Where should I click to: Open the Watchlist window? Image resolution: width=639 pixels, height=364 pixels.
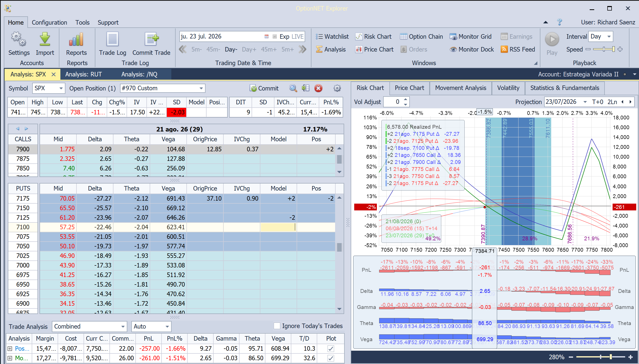coord(332,36)
